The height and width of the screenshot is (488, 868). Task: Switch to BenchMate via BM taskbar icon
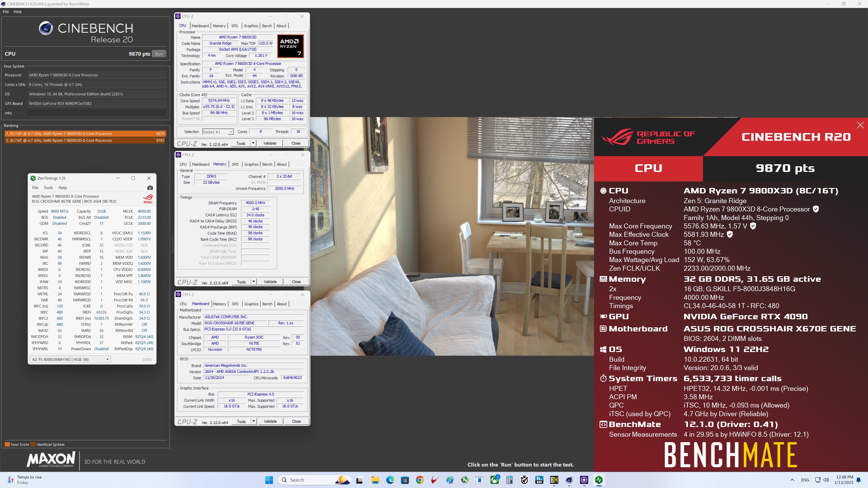[x=554, y=480]
